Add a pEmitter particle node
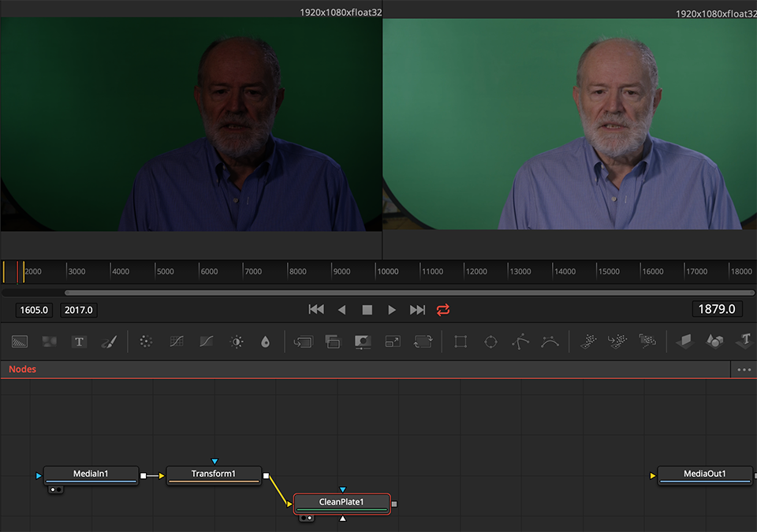 point(588,342)
